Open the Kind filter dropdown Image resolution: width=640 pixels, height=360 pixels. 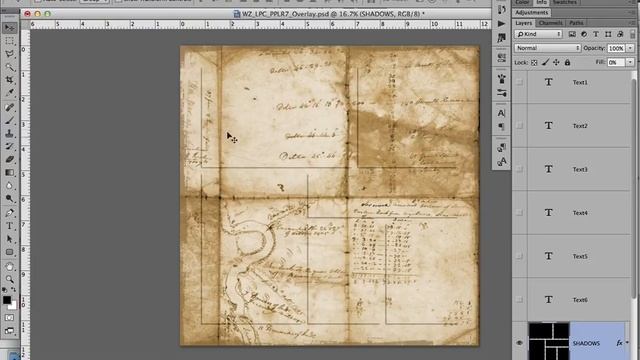538,34
